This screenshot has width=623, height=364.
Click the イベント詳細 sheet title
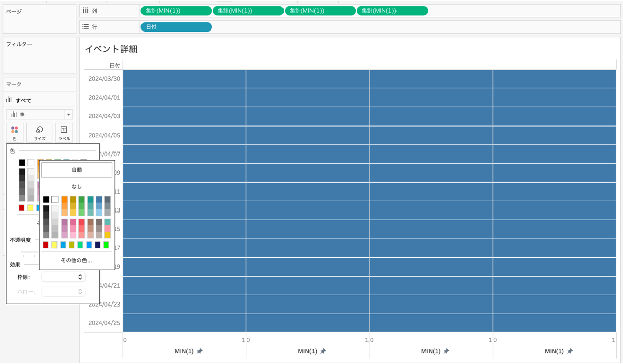click(x=111, y=49)
